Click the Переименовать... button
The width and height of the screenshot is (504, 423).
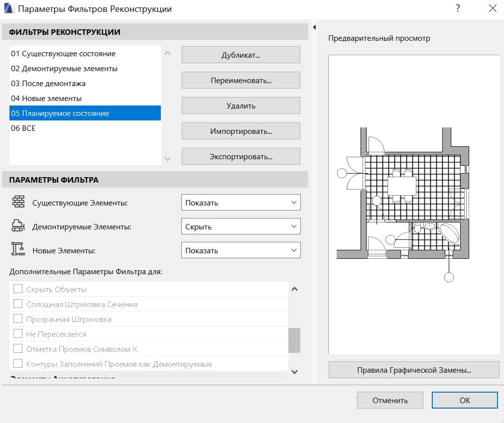point(241,80)
